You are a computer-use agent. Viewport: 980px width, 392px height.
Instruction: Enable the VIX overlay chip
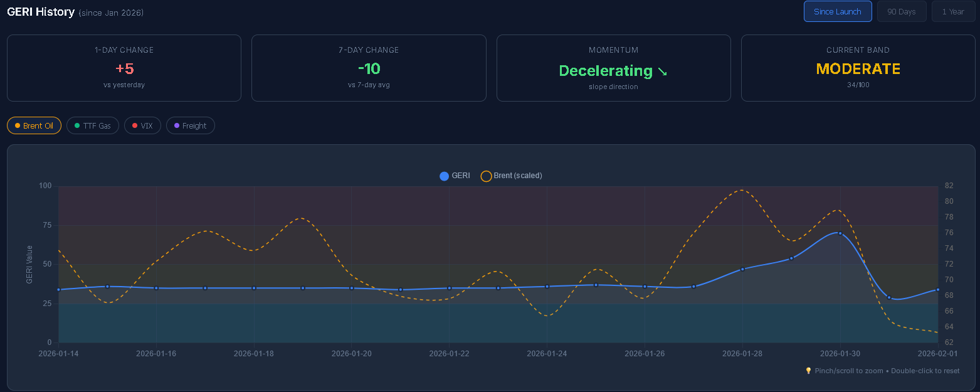click(x=142, y=125)
